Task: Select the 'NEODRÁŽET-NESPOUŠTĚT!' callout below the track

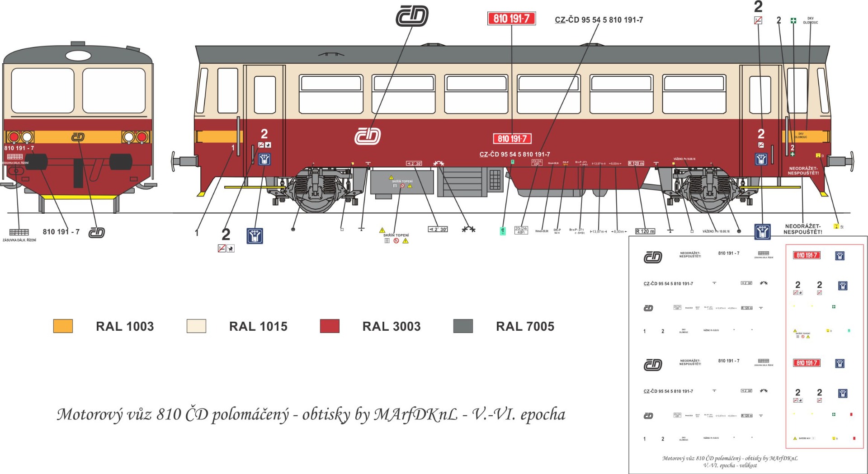Action: point(802,229)
